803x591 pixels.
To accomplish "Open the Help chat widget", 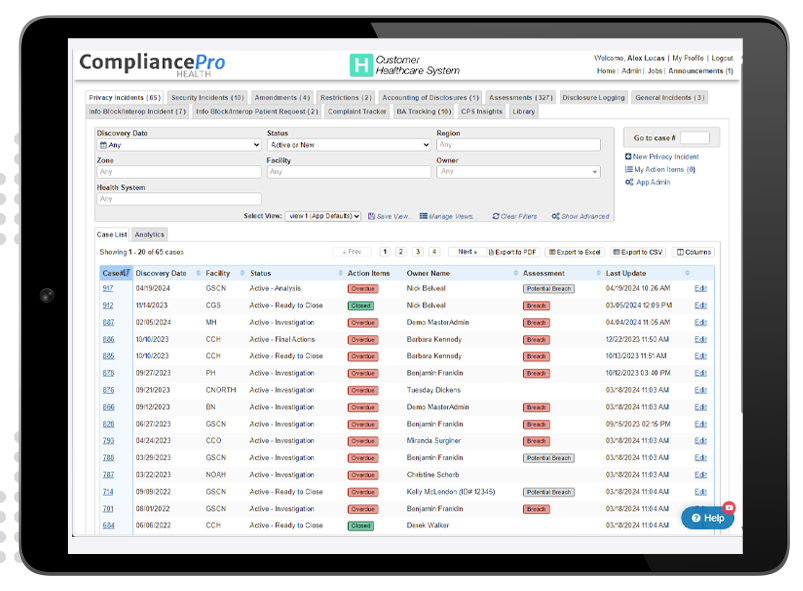I will tap(708, 517).
